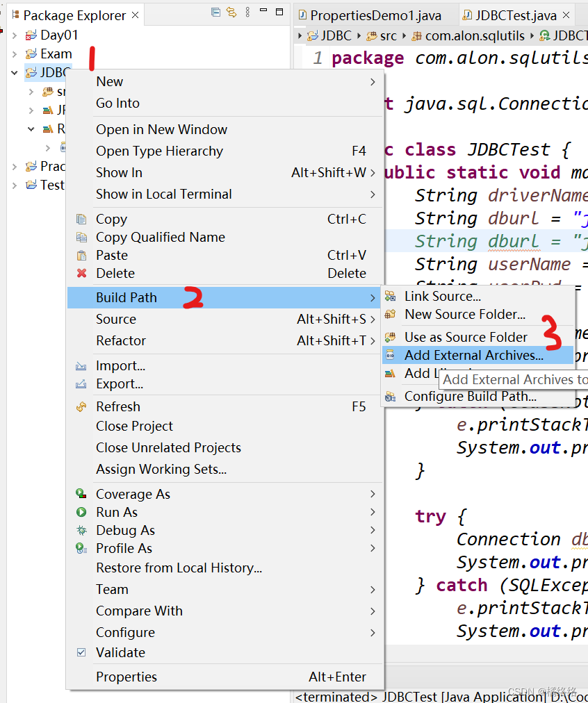Click Test project folder icon
This screenshot has height=703, width=588.
click(31, 185)
